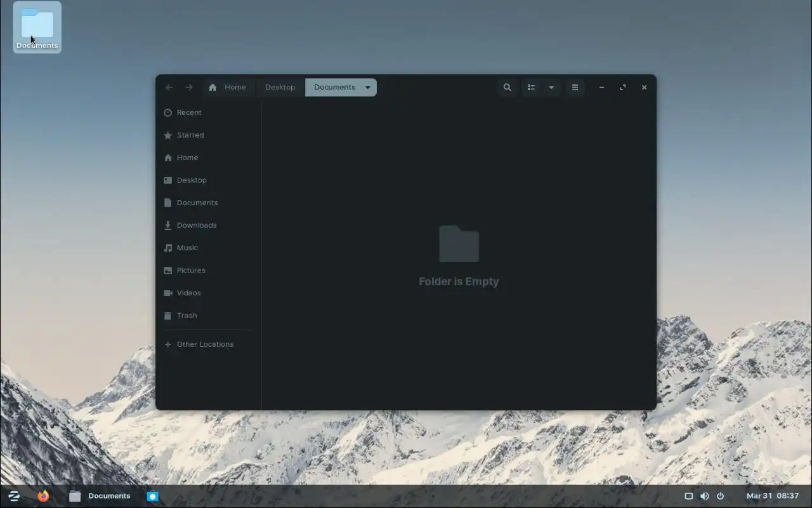This screenshot has width=812, height=508.
Task: Open the clock showing Mar 31 08:37
Action: [773, 496]
